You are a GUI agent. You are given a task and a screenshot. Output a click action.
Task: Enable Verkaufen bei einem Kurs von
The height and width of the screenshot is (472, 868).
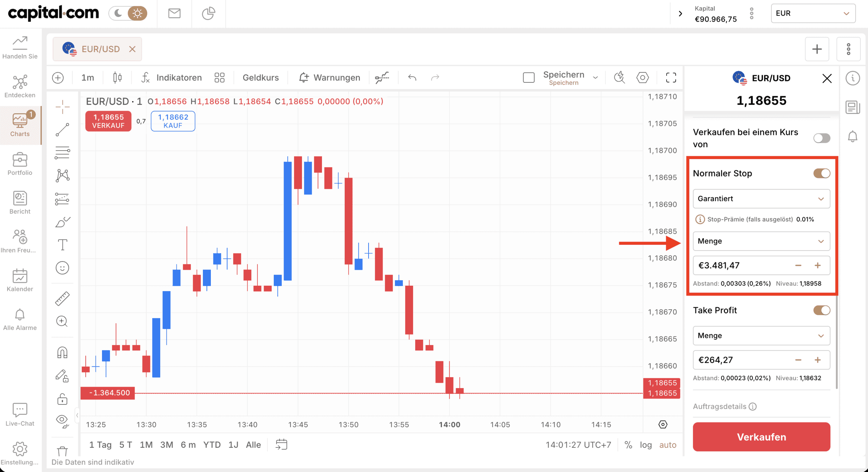822,138
